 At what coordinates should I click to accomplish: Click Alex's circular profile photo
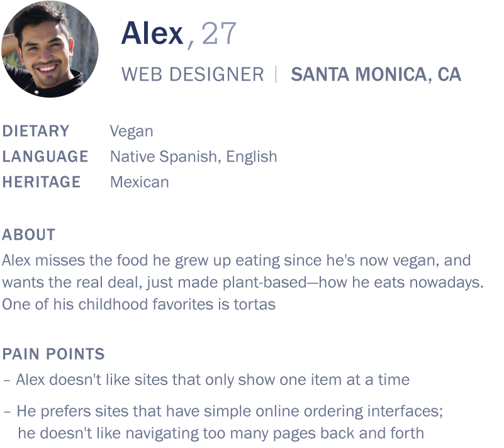click(50, 49)
